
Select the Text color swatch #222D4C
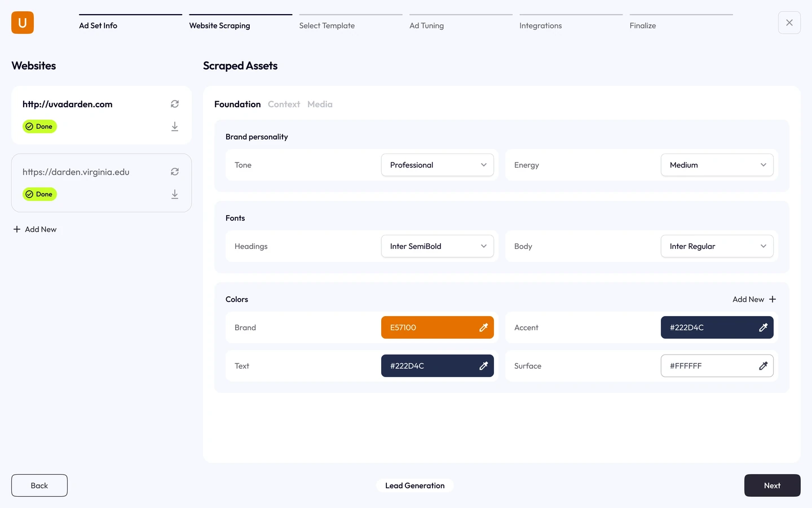[x=438, y=366]
